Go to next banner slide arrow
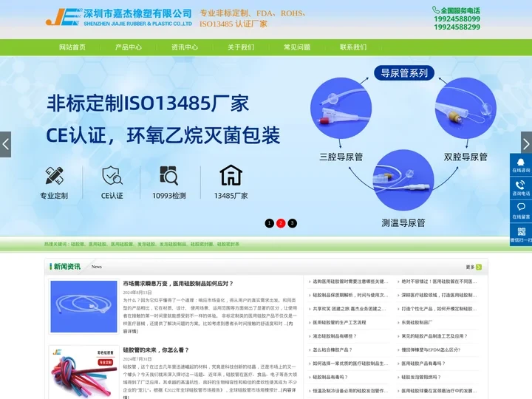Viewport: 532px width, 399px height. pyautogui.click(x=526, y=145)
